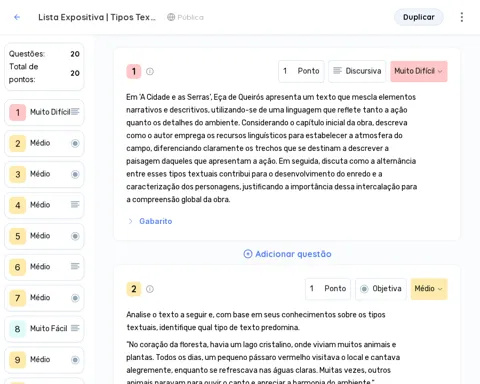This screenshot has height=384, width=480.
Task: Click the Total de pontos label
Action: pos(23,73)
